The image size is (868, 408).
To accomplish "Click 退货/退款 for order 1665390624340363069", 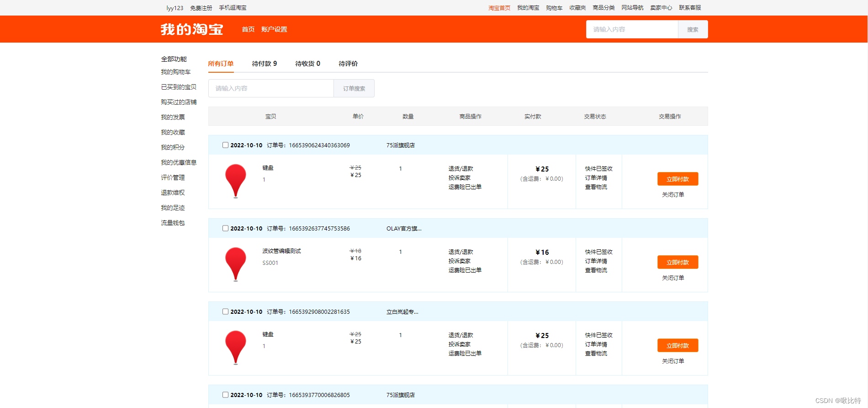I will point(460,169).
